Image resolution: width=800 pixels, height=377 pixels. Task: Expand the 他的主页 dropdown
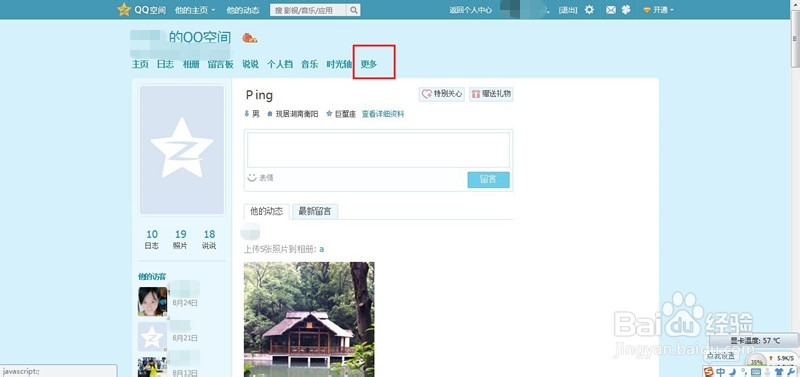click(x=195, y=10)
